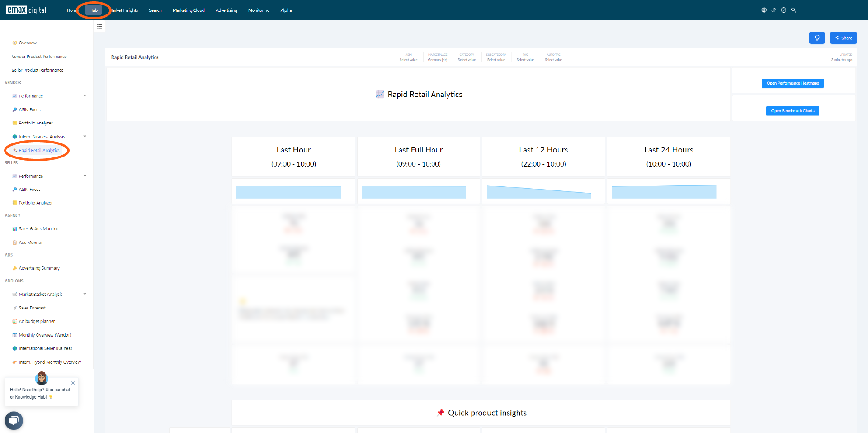Open Overview in the sidebar
Viewport: 868px width, 433px height.
coord(28,43)
